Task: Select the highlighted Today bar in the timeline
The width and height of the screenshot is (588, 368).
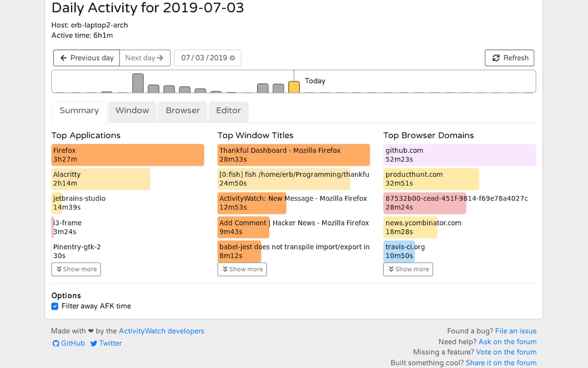Action: tap(294, 86)
